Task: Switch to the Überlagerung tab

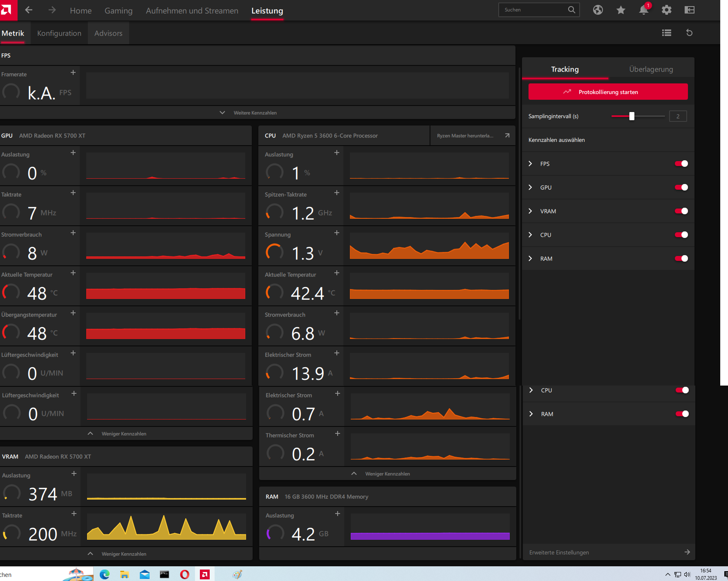Action: (651, 69)
